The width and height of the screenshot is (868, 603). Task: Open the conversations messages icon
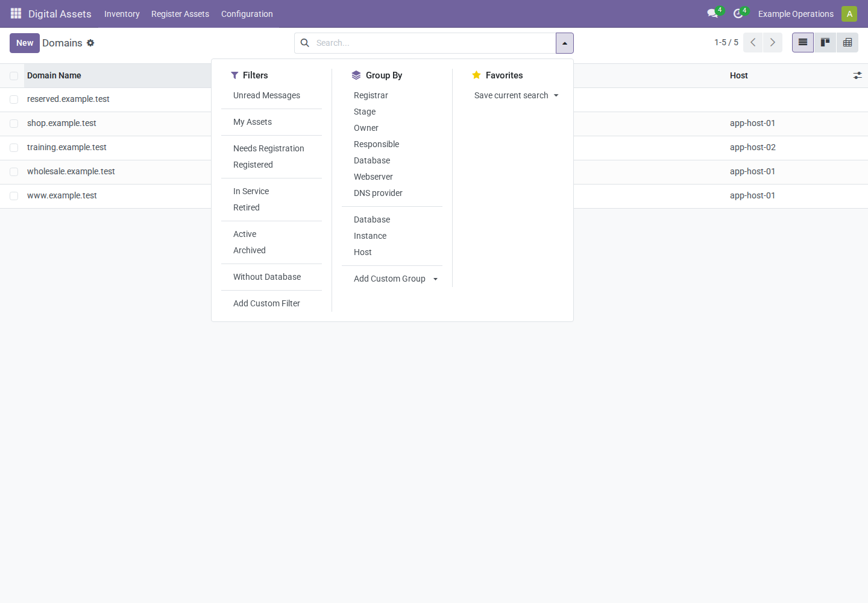[x=712, y=13]
